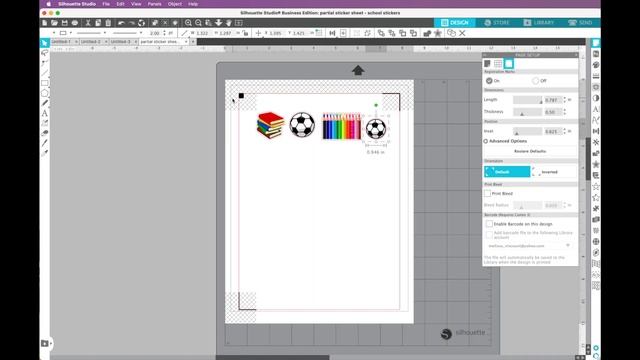
Task: Toggle the Advanced Options radio button
Action: click(486, 141)
